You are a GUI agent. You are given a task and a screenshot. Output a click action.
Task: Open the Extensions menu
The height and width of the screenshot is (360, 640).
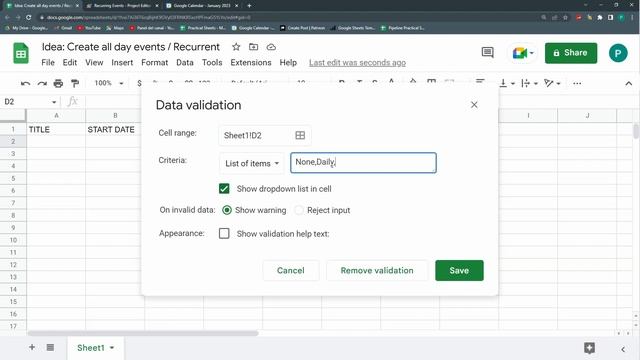[251, 62]
